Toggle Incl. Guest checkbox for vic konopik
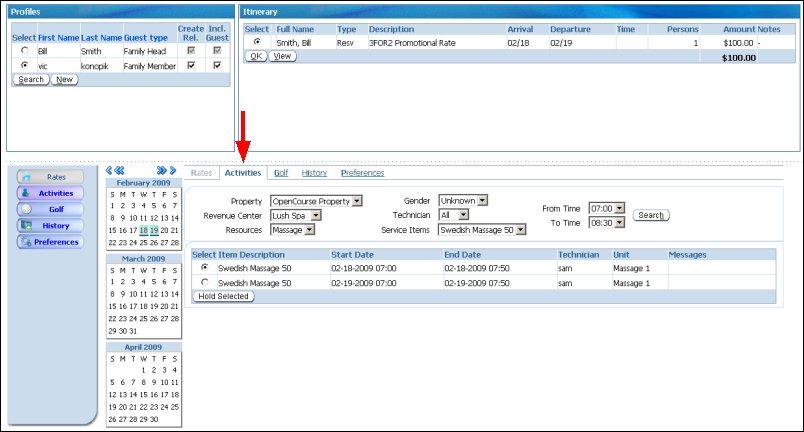The width and height of the screenshot is (804, 432). coord(217,65)
